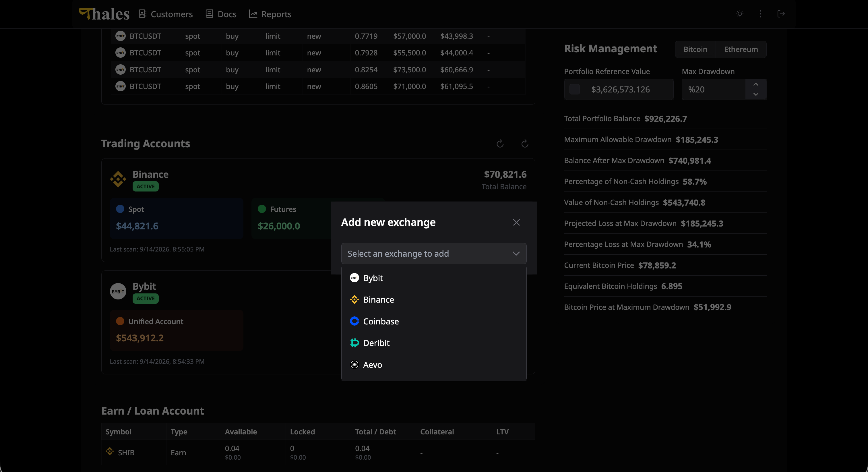Click the Bybit logo in Trading Accounts card

pos(118,291)
